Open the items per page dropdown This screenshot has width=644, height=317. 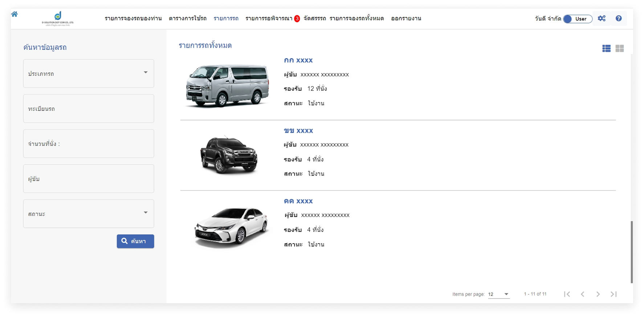(x=499, y=294)
